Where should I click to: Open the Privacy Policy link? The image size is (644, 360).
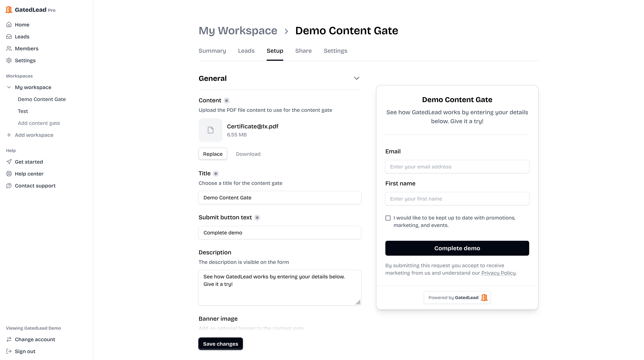tap(498, 273)
